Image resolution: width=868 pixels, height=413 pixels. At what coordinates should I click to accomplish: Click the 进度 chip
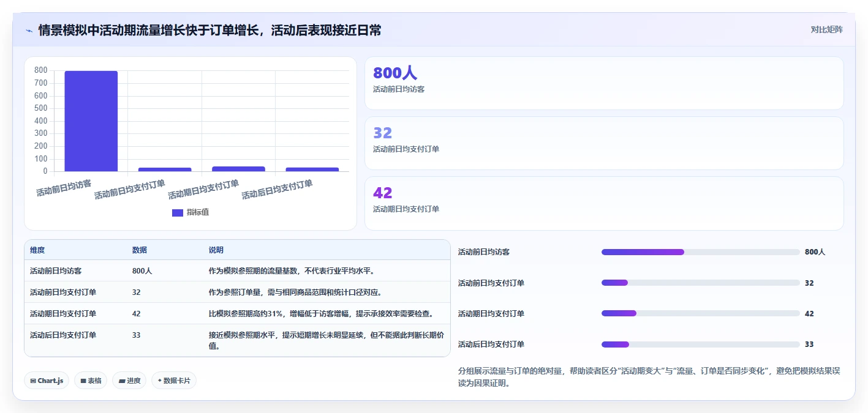coord(129,381)
